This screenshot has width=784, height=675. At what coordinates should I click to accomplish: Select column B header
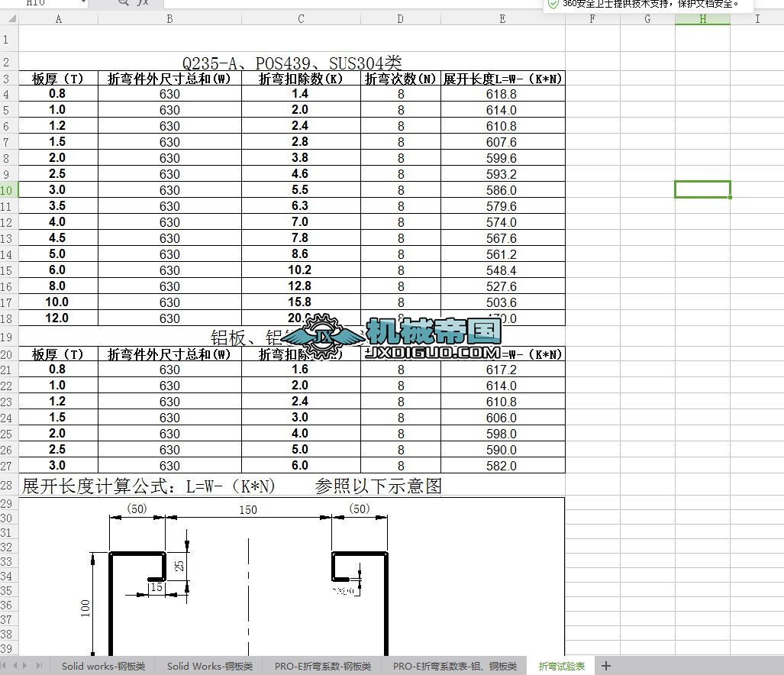click(x=169, y=19)
